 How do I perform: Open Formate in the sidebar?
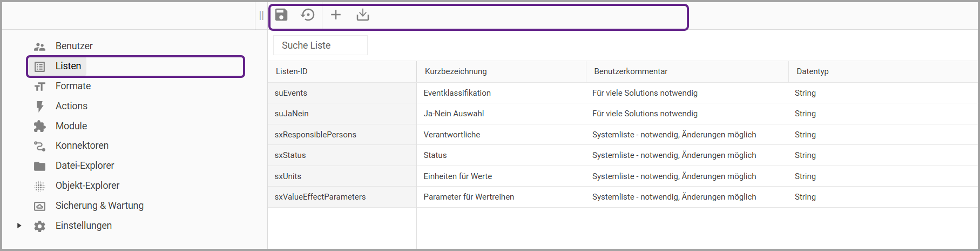point(73,86)
